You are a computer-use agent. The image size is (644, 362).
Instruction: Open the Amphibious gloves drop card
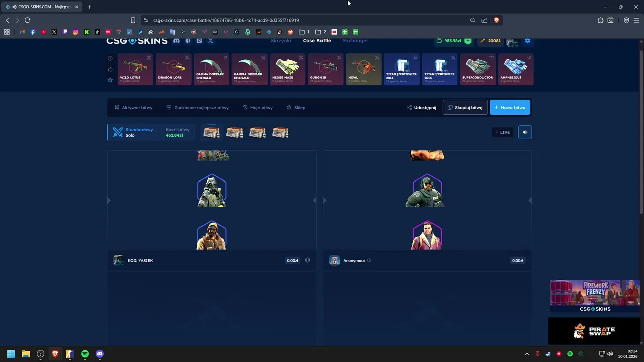[x=516, y=69]
